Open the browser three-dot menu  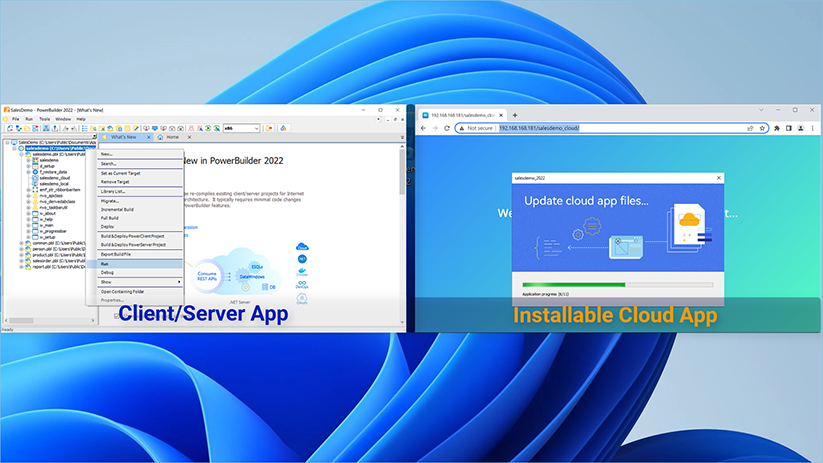(x=813, y=128)
